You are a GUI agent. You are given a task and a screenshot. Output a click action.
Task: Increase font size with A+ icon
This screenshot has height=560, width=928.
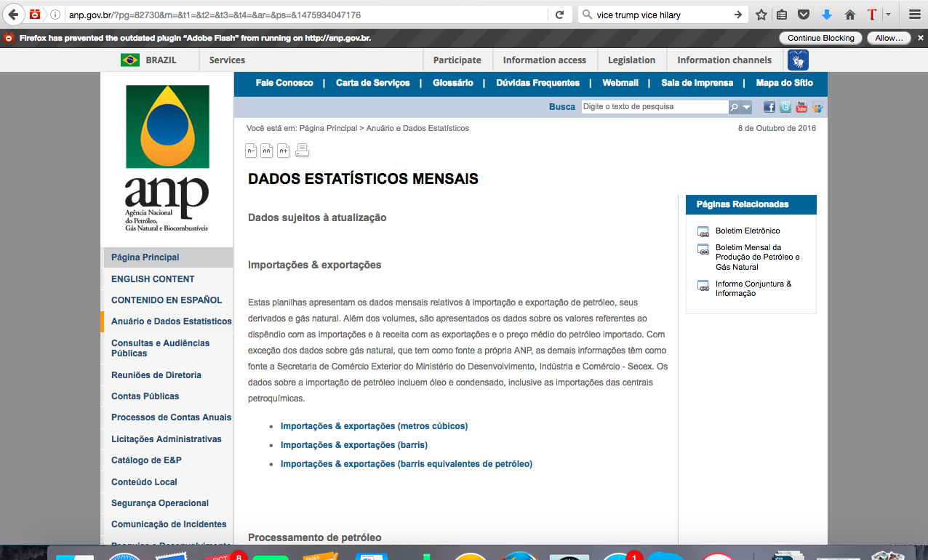click(x=284, y=151)
